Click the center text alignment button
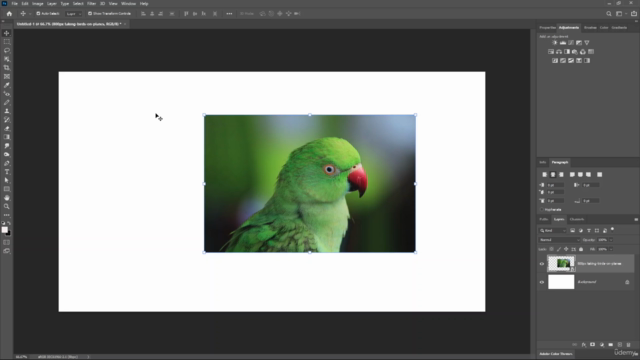Image resolution: width=640 pixels, height=360 pixels. click(x=553, y=174)
